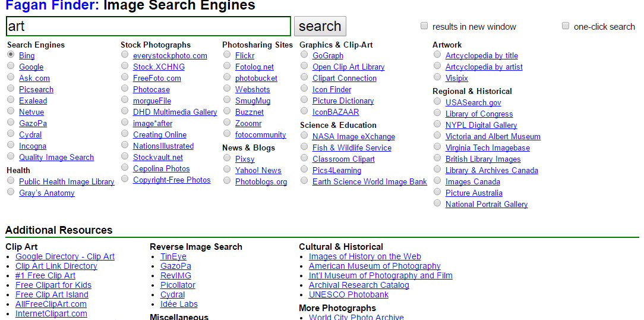
Task: Open the NYPL Digital Gallery link
Action: [x=481, y=125]
